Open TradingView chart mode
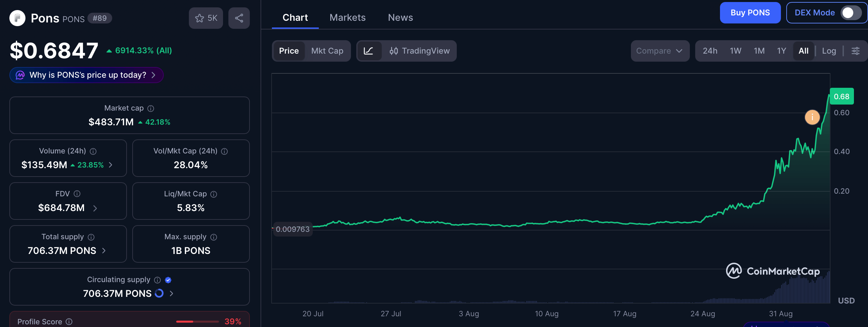Screen dimensions: 868x327 [x=420, y=51]
